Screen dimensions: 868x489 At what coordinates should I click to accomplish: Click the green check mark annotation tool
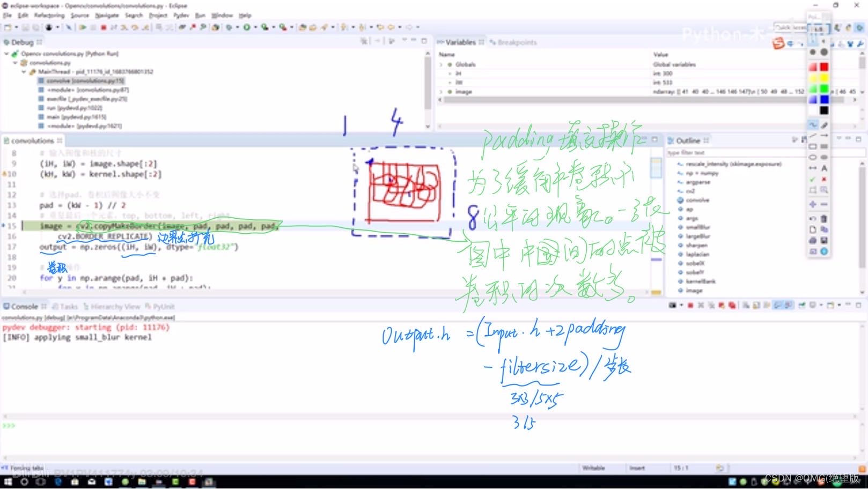pyautogui.click(x=813, y=179)
